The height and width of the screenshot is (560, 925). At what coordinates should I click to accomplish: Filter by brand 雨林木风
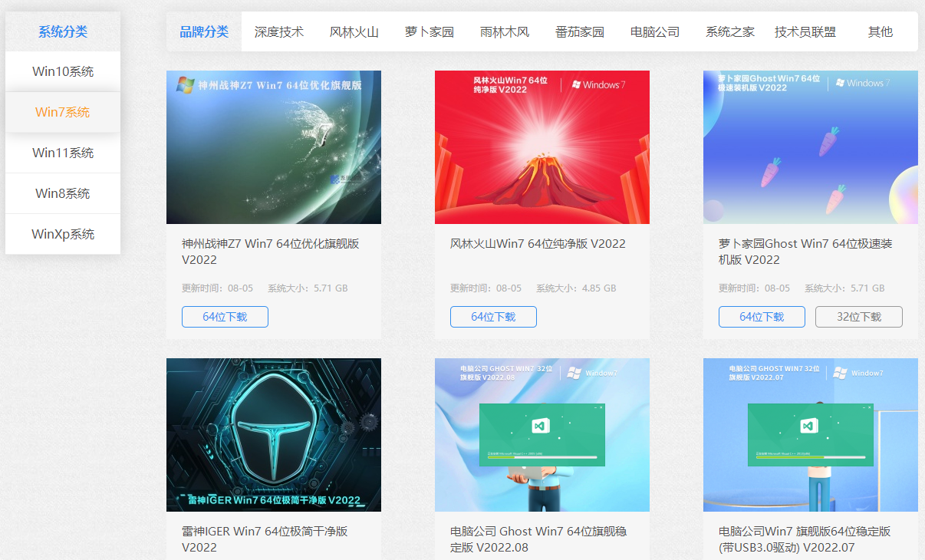(x=505, y=31)
